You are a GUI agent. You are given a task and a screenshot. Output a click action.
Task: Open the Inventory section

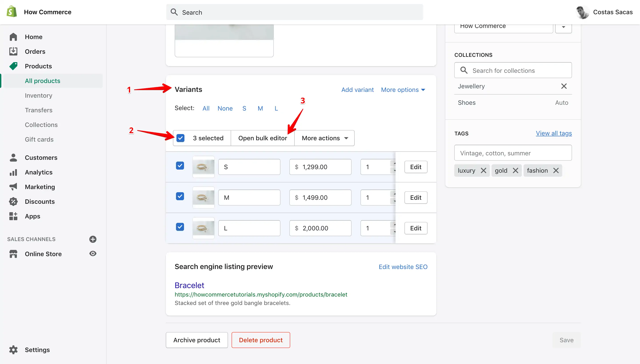pos(38,95)
